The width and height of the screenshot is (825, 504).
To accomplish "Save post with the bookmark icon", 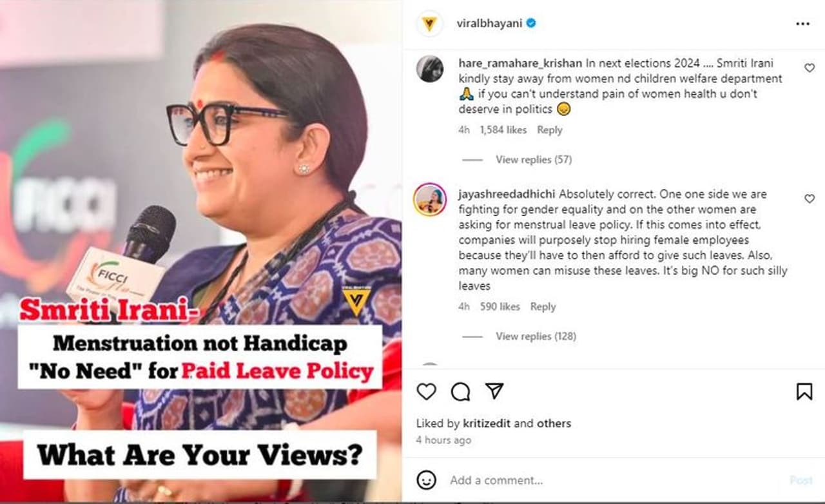I will click(804, 391).
